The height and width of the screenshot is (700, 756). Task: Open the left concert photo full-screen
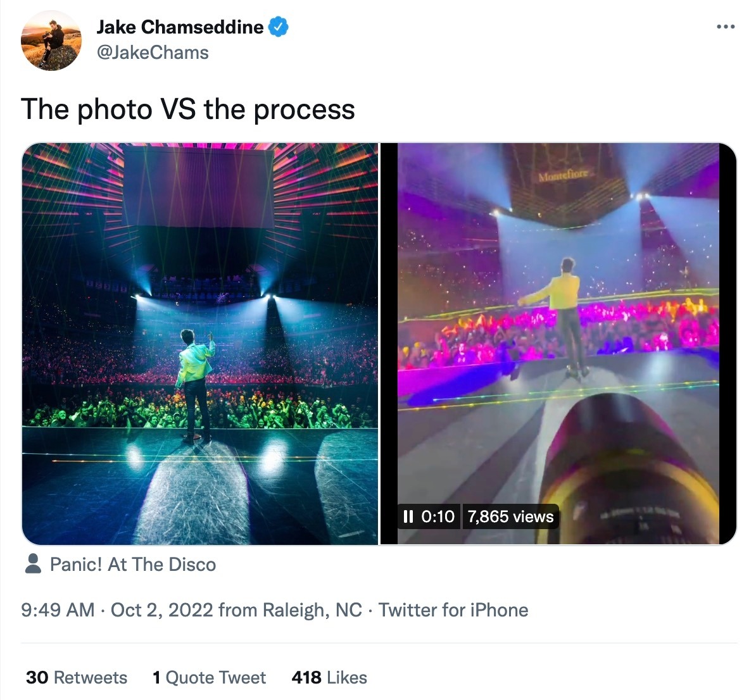(x=201, y=342)
